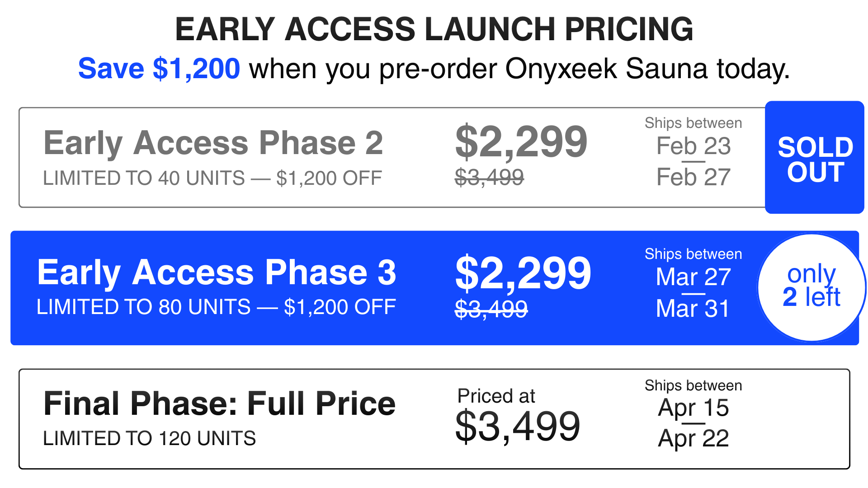Click the Final Phase $3,499 price
868x488 pixels.
(x=518, y=426)
